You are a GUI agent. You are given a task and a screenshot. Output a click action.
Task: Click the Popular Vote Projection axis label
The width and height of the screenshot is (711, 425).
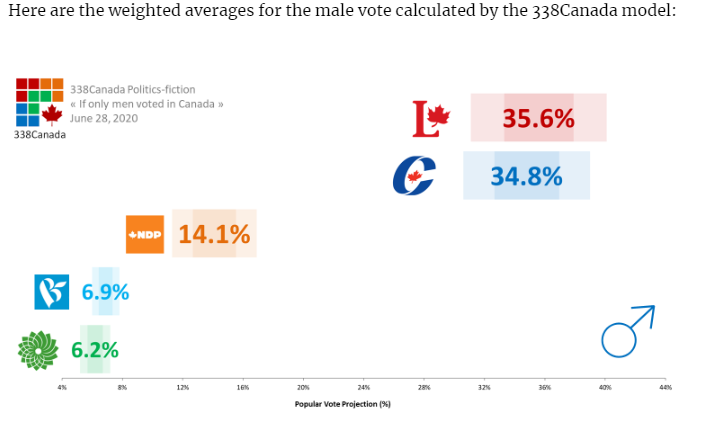(x=342, y=404)
